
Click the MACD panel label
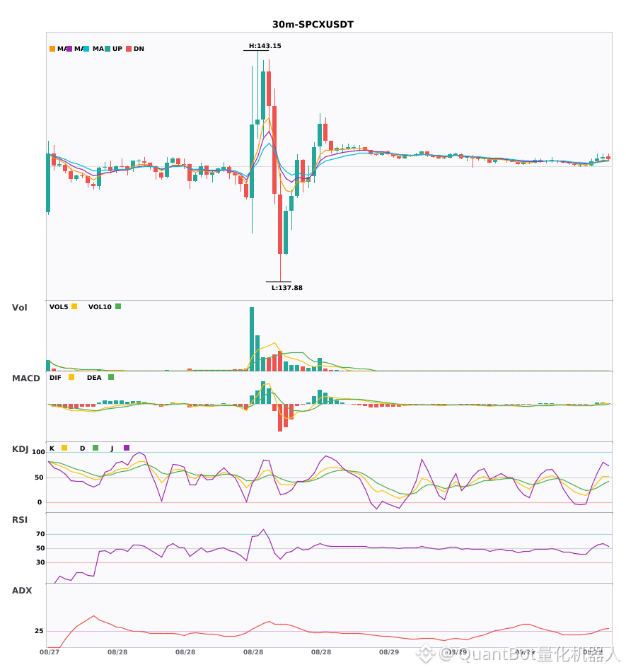pyautogui.click(x=25, y=378)
